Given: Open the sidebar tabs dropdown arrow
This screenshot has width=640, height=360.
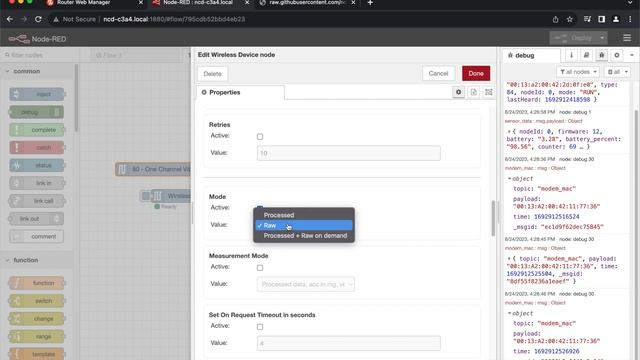Looking at the screenshot, I should coord(632,55).
